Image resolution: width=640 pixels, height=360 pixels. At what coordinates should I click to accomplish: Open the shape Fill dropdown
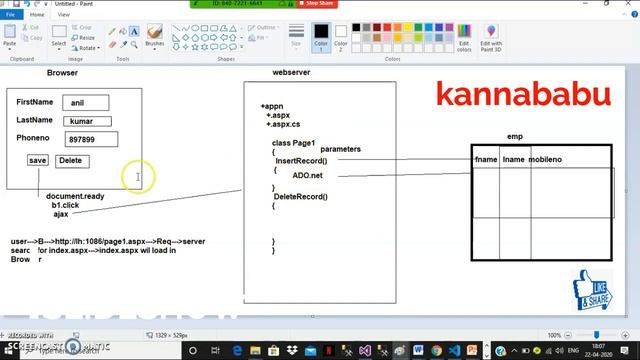[258, 38]
